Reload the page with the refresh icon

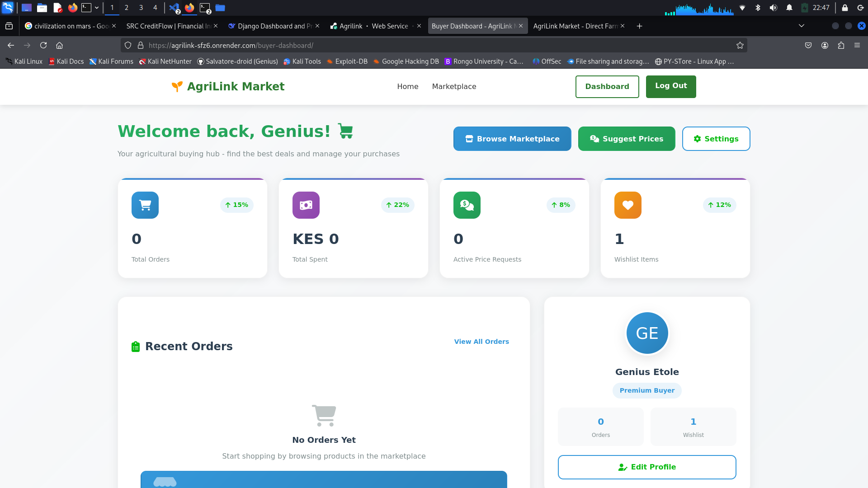[x=43, y=45]
